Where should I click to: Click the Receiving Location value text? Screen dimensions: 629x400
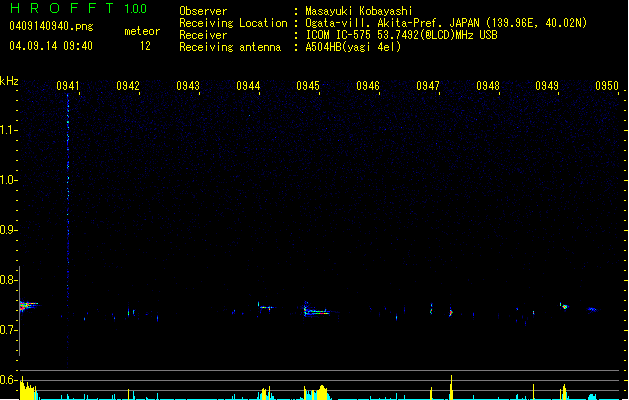pos(446,23)
